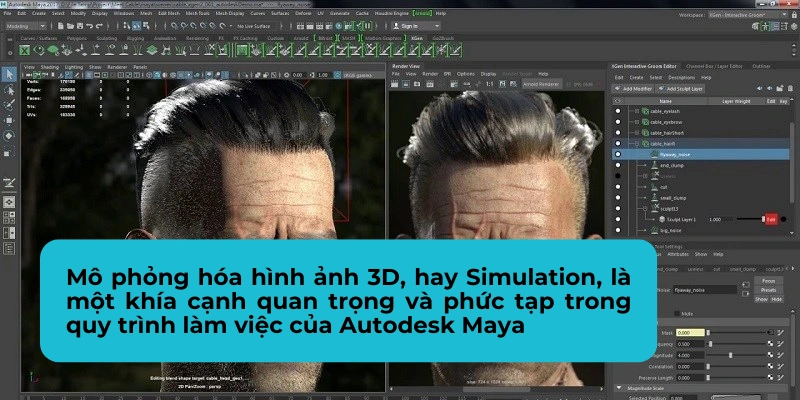The image size is (800, 400).
Task: Click the Open Scene folder icon
Action: (70, 26)
